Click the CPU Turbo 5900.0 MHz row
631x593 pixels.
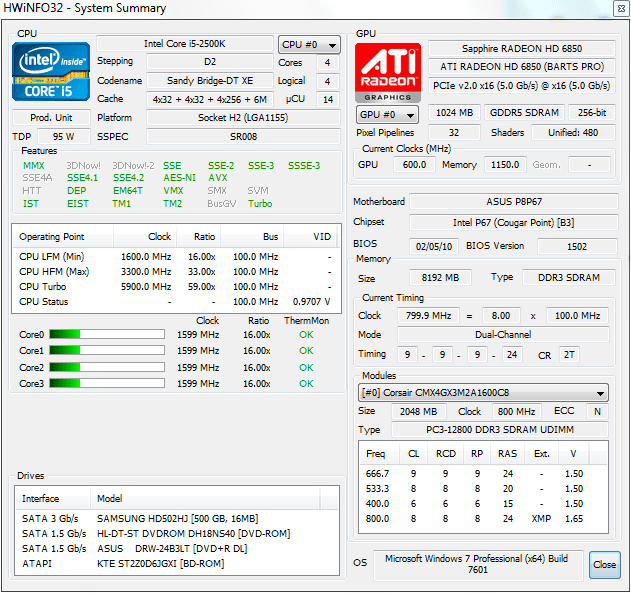click(x=176, y=287)
